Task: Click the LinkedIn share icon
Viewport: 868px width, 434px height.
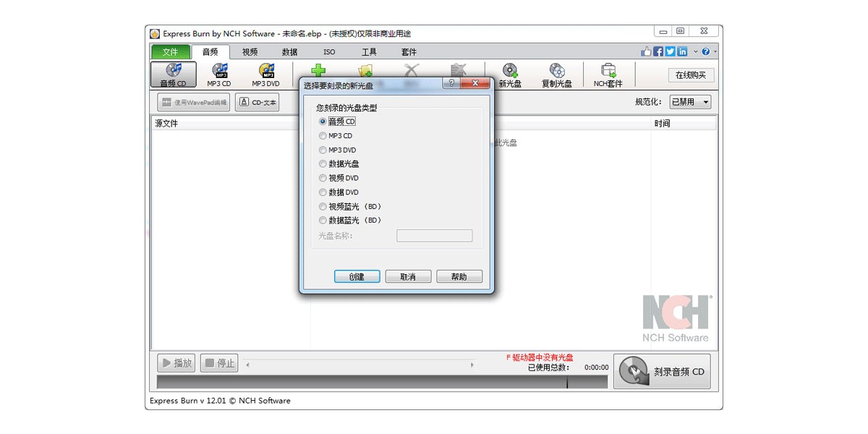Action: [682, 51]
